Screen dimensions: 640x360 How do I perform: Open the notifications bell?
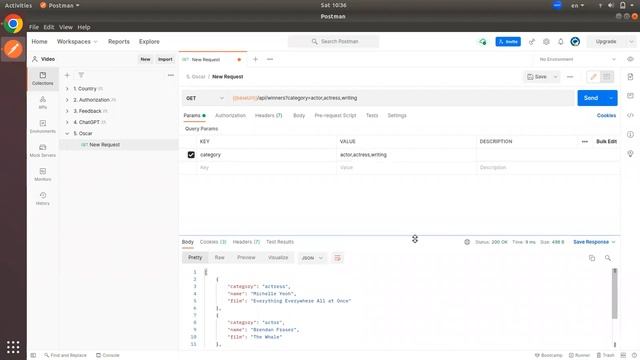click(x=561, y=42)
